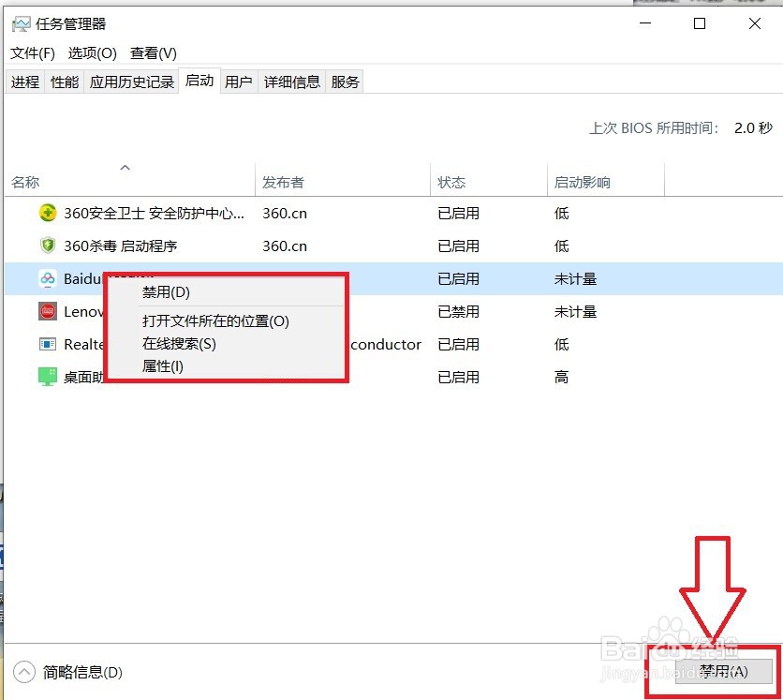This screenshot has width=783, height=700.
Task: Select the Baidu startup item icon
Action: 47,278
